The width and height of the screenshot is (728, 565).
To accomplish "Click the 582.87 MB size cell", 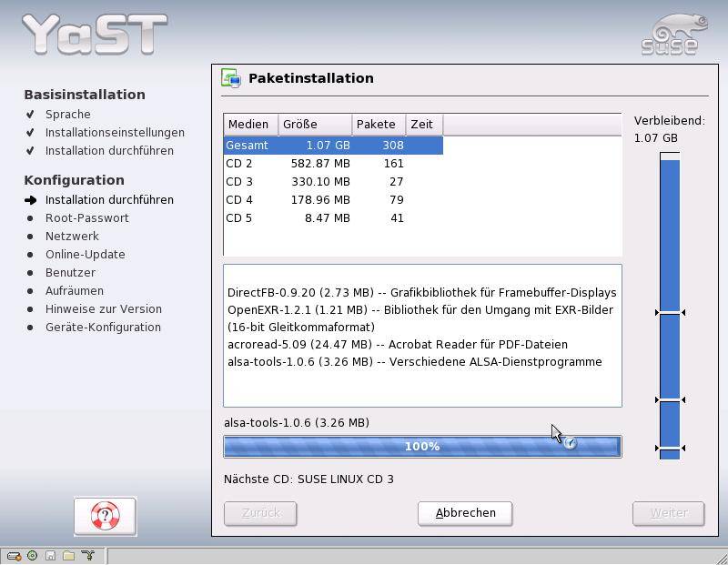I will click(320, 164).
